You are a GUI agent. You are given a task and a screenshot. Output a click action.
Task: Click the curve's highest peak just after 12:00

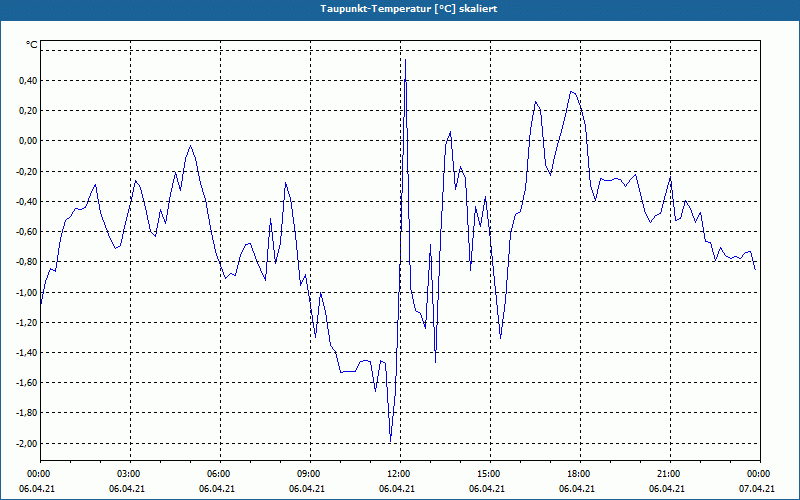pyautogui.click(x=406, y=60)
